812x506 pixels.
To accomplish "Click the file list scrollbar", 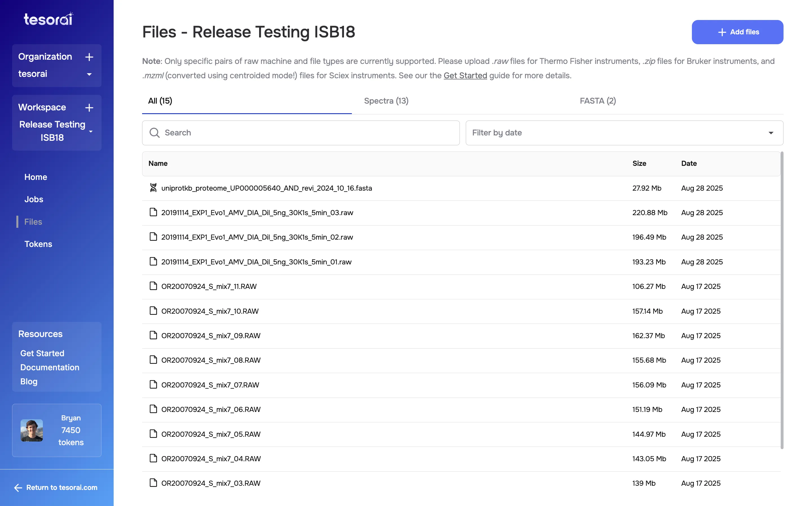I will pos(782,301).
